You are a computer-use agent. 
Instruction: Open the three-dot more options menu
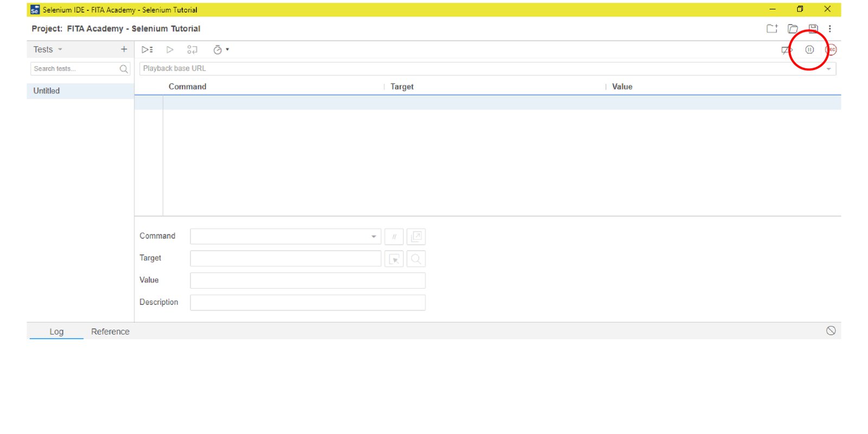point(829,29)
